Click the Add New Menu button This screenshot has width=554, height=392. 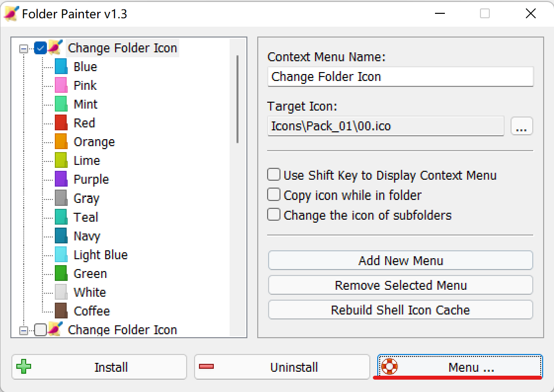(400, 261)
